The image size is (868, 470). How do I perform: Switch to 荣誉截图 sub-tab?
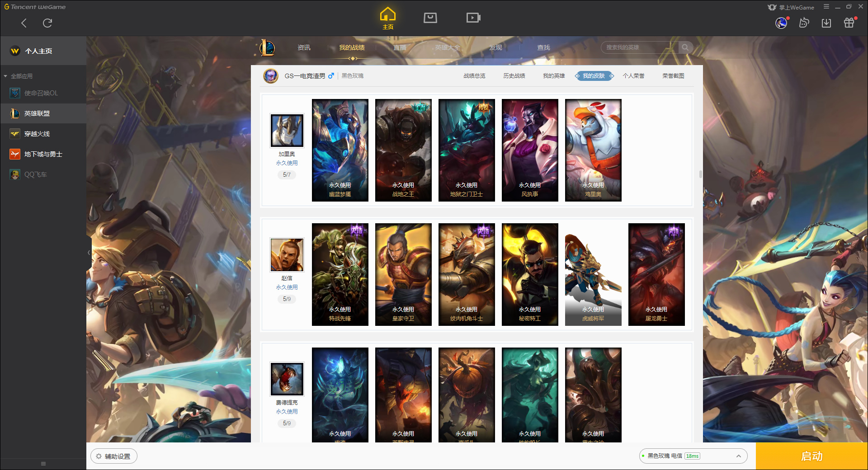pos(673,76)
